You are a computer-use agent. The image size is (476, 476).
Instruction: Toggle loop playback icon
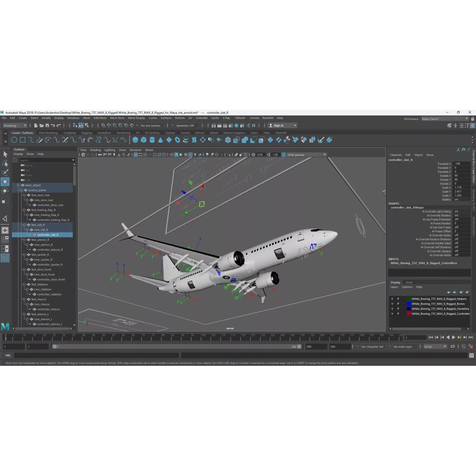click(453, 346)
